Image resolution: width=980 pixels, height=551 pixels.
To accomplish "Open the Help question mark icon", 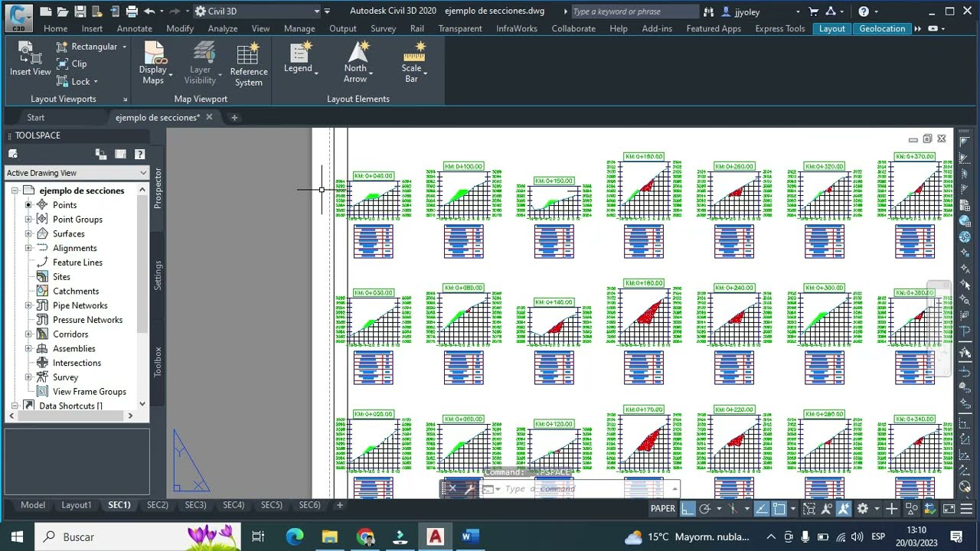I will pyautogui.click(x=864, y=11).
